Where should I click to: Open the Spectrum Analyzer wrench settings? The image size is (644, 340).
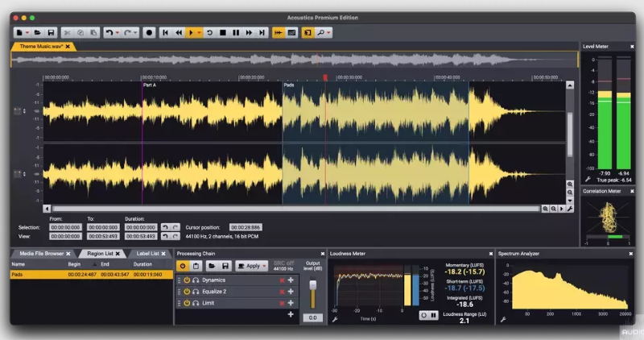(503, 319)
